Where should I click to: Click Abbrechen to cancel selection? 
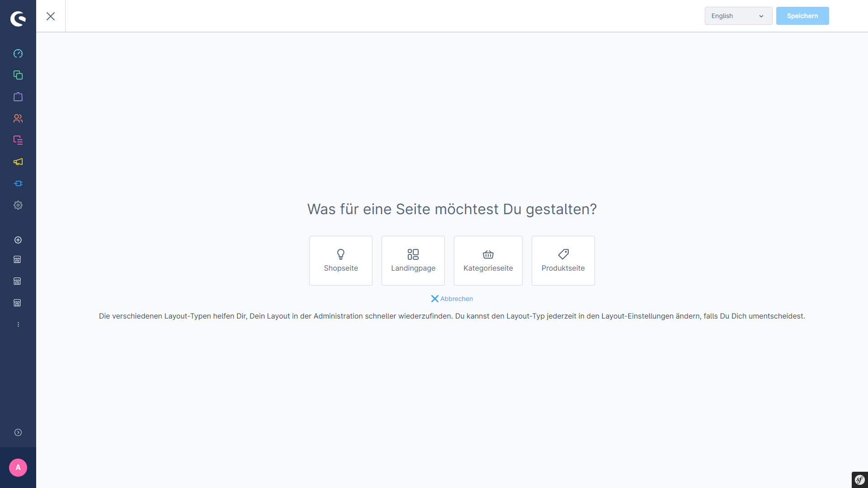tap(452, 299)
